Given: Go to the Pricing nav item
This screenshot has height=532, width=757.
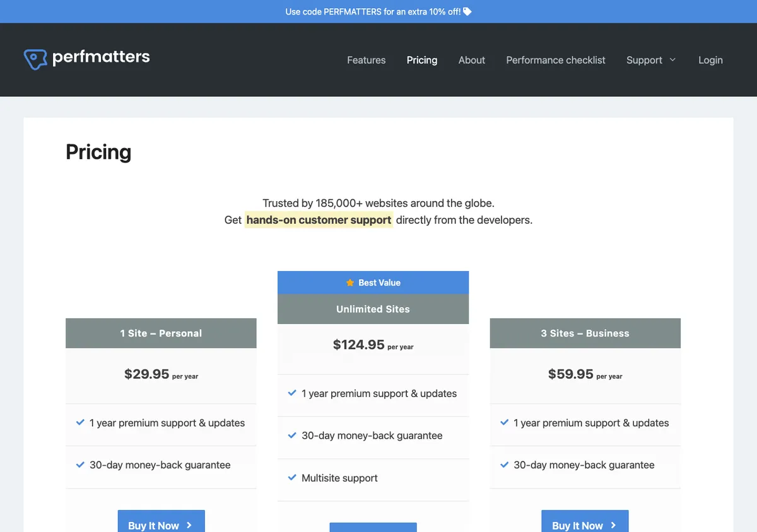Looking at the screenshot, I should click(x=422, y=60).
